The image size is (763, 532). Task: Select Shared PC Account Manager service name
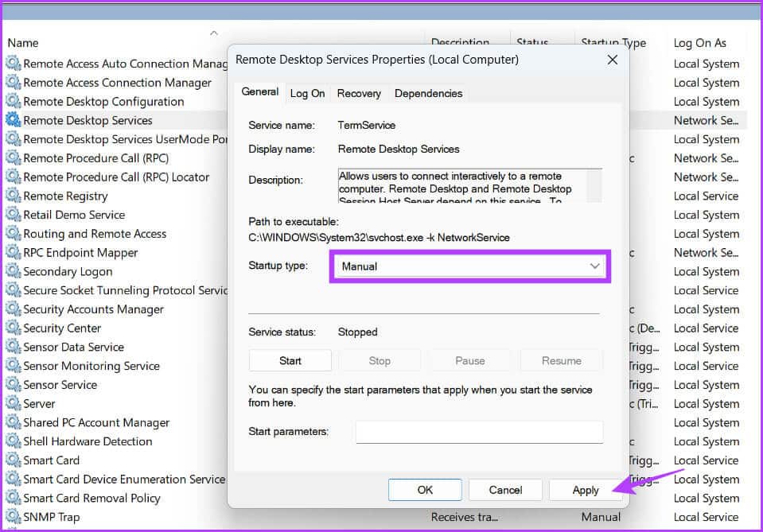[x=96, y=422]
